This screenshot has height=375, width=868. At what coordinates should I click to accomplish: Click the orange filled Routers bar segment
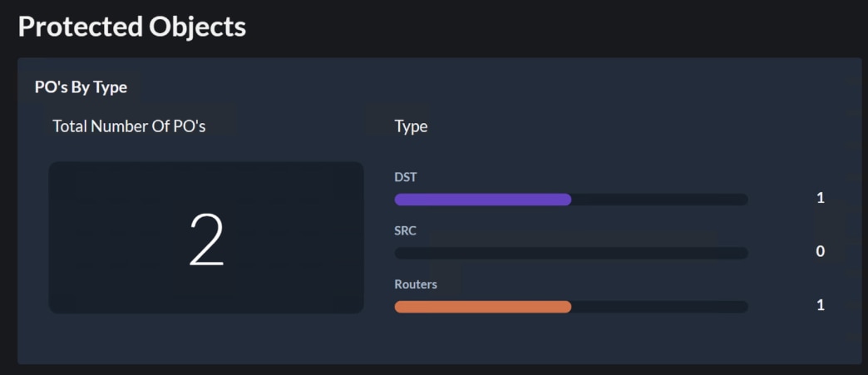point(482,307)
